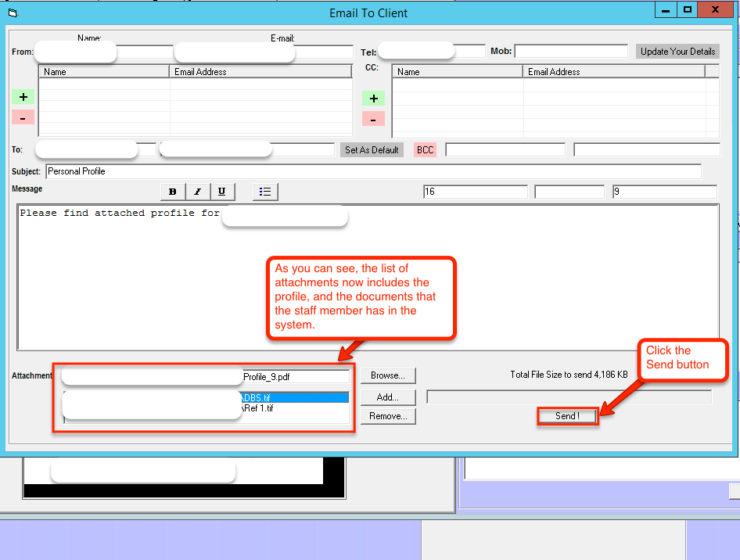Click the Subject field with Personal Profile
Screen dimensions: 740x560
pos(372,171)
